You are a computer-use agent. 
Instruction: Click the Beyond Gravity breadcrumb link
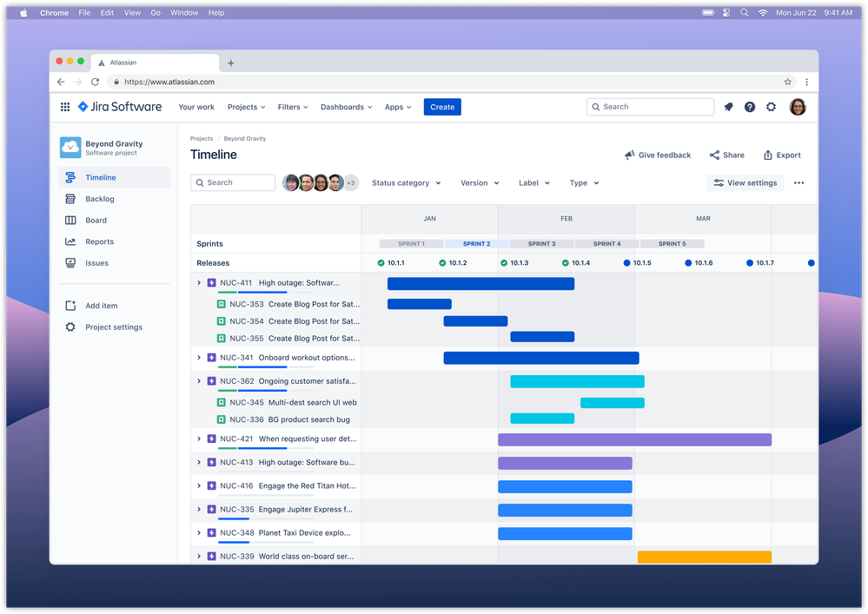pos(245,139)
